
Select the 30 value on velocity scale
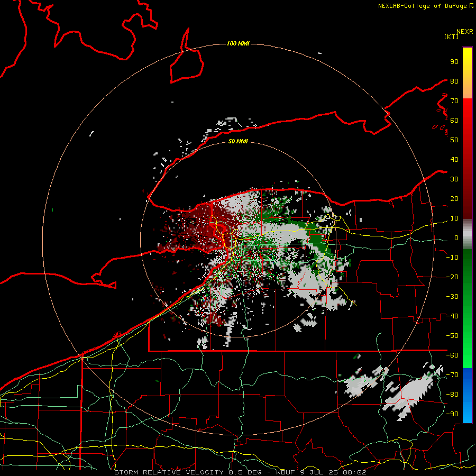(x=454, y=179)
